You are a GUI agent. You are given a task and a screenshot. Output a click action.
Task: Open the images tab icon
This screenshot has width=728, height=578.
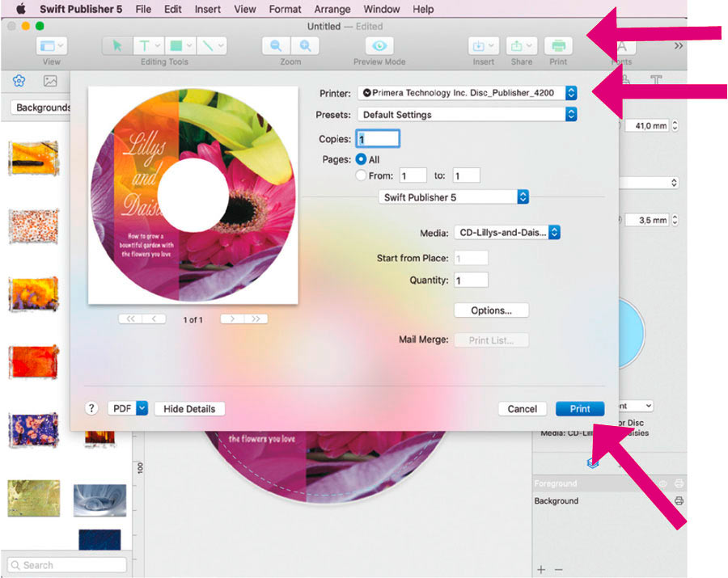click(x=50, y=81)
